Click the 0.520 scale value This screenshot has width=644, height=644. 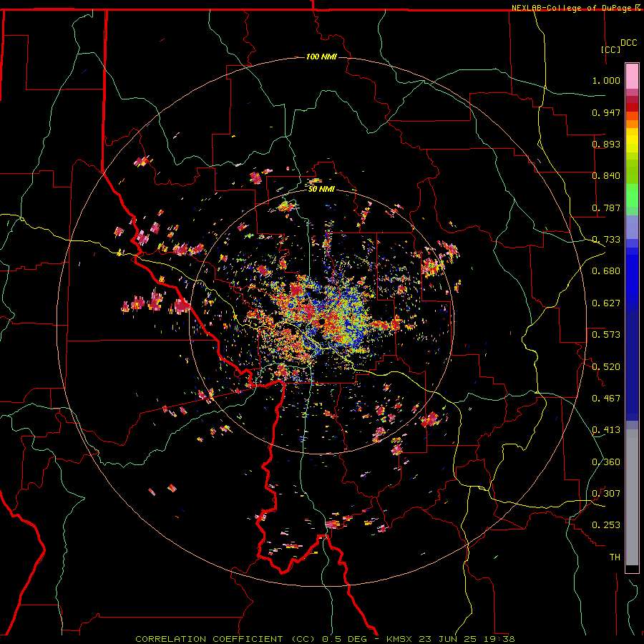[606, 367]
